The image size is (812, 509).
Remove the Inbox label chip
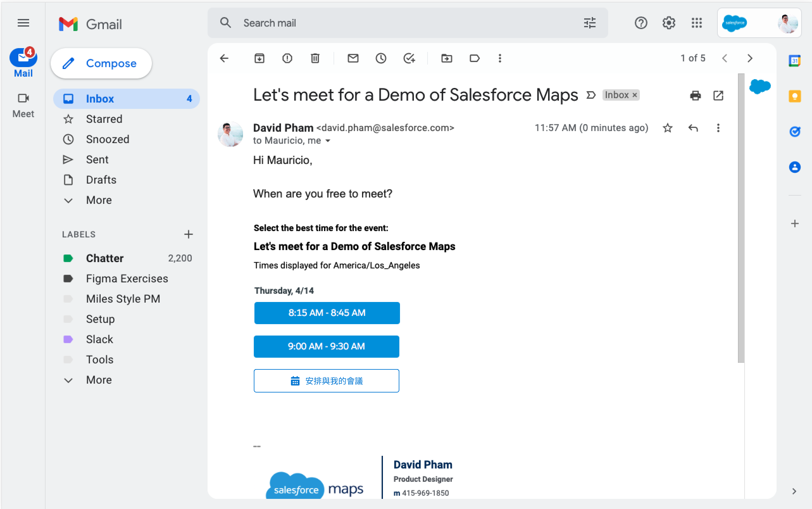coord(635,95)
